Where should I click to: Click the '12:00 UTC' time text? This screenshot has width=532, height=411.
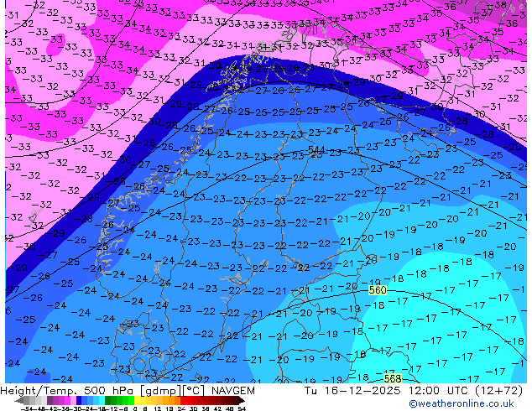[x=438, y=391]
